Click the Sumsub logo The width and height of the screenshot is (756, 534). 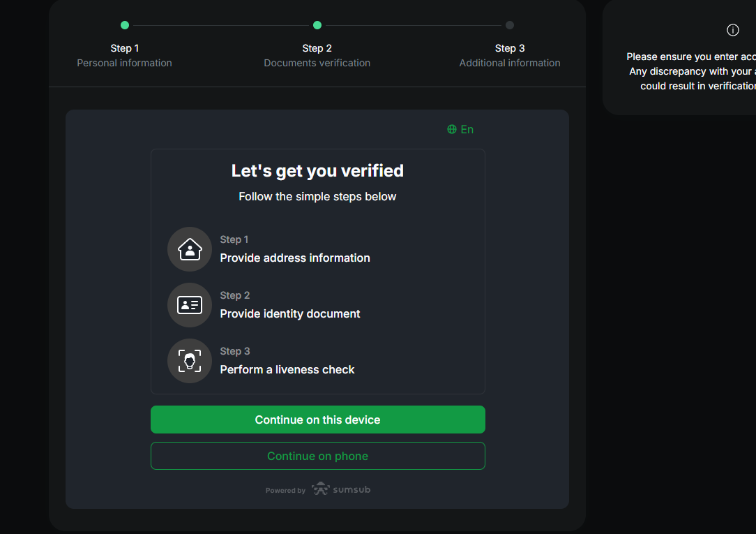coord(341,489)
